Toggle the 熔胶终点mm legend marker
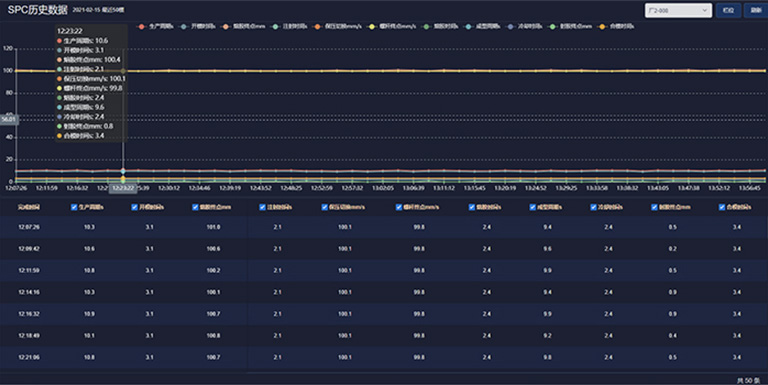This screenshot has height=385, width=768. click(x=226, y=26)
